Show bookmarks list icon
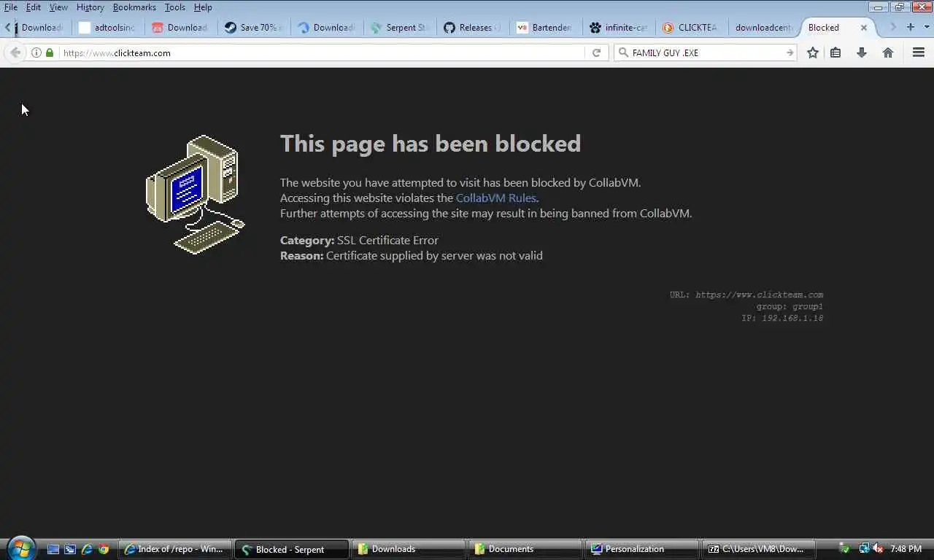The height and width of the screenshot is (560, 934). 835,52
